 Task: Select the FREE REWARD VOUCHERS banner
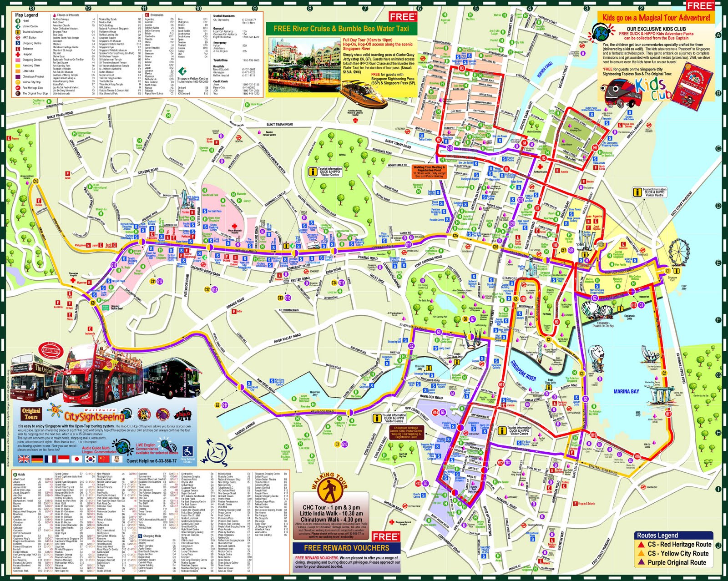[x=347, y=548]
